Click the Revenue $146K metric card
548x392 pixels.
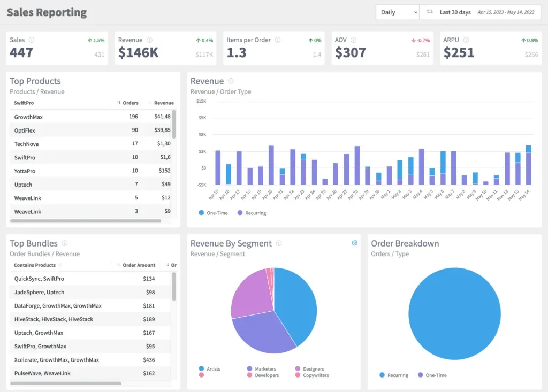(165, 48)
